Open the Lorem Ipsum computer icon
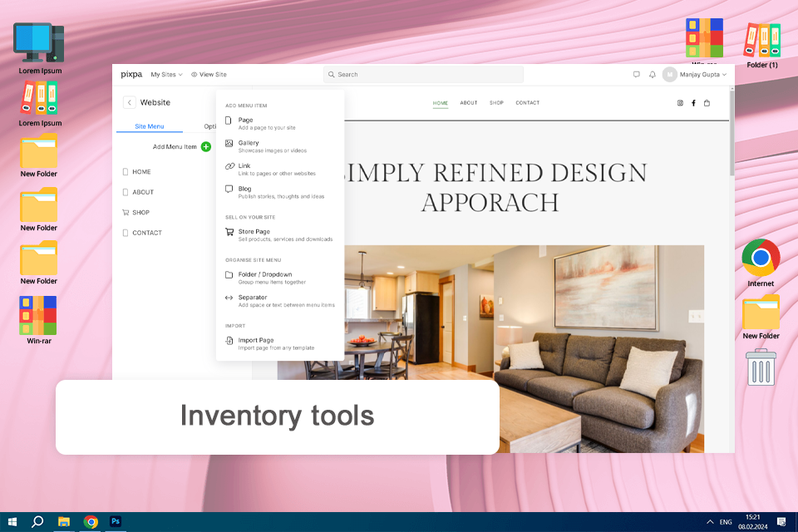This screenshot has height=532, width=798. pos(39,42)
